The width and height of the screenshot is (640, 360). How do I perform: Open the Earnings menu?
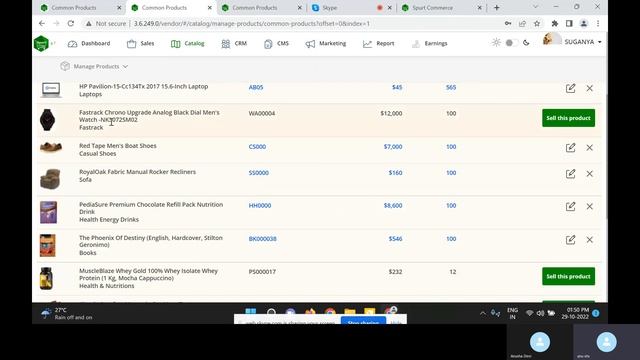(x=430, y=43)
